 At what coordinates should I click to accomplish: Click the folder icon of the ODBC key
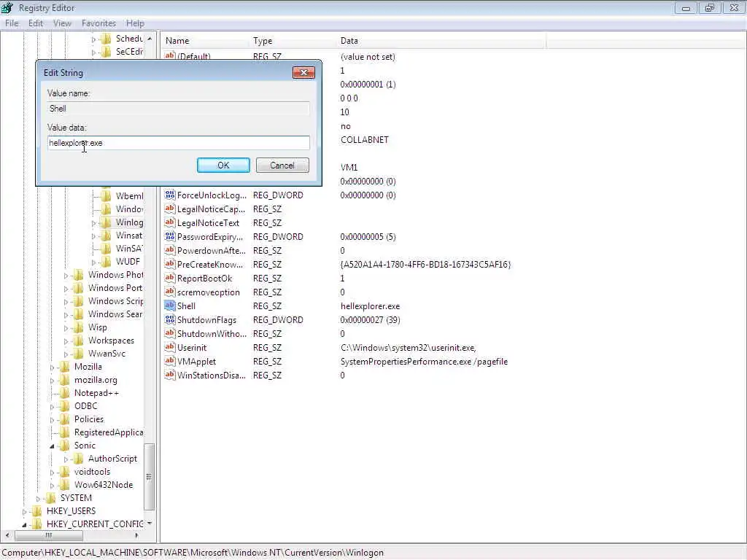(65, 405)
